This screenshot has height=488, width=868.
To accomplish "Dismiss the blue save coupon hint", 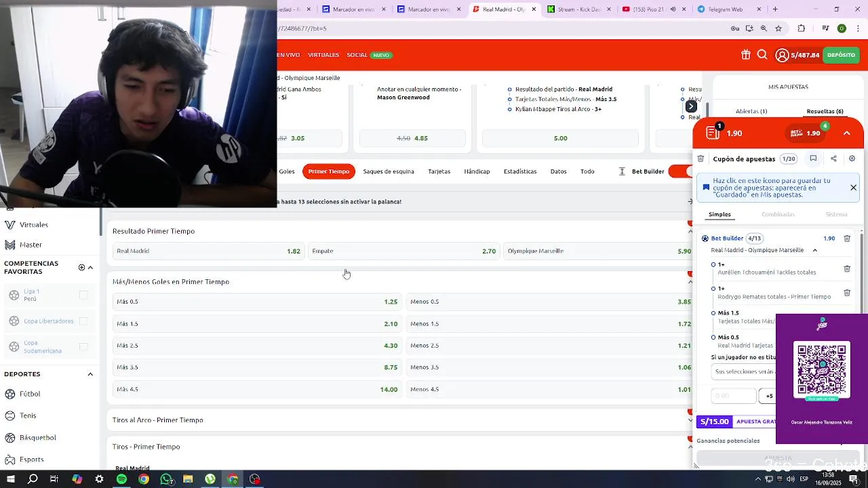I will tap(853, 188).
